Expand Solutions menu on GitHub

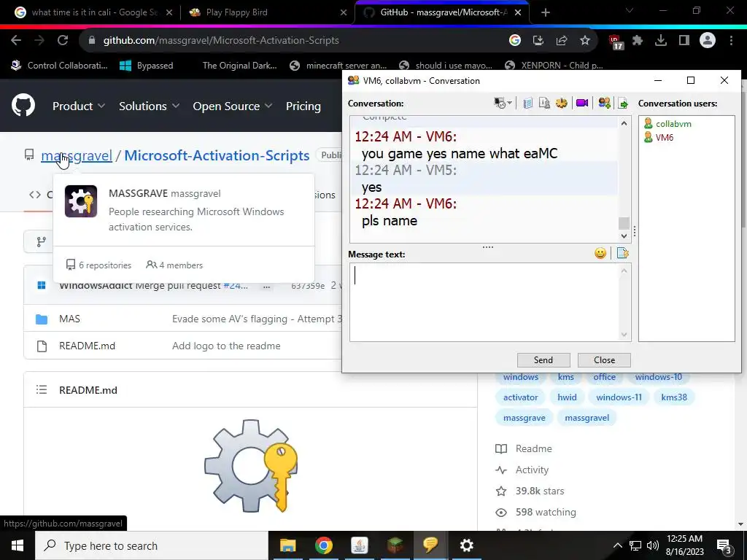(x=149, y=106)
